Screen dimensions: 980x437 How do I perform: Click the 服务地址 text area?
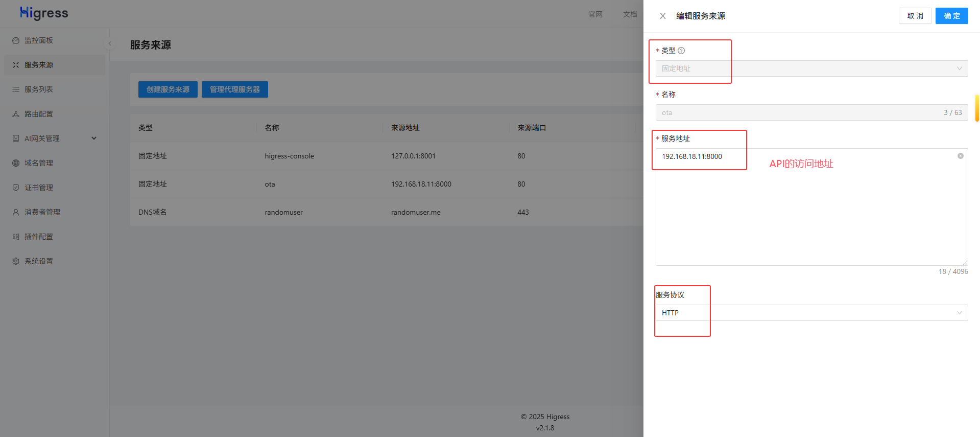[811, 207]
